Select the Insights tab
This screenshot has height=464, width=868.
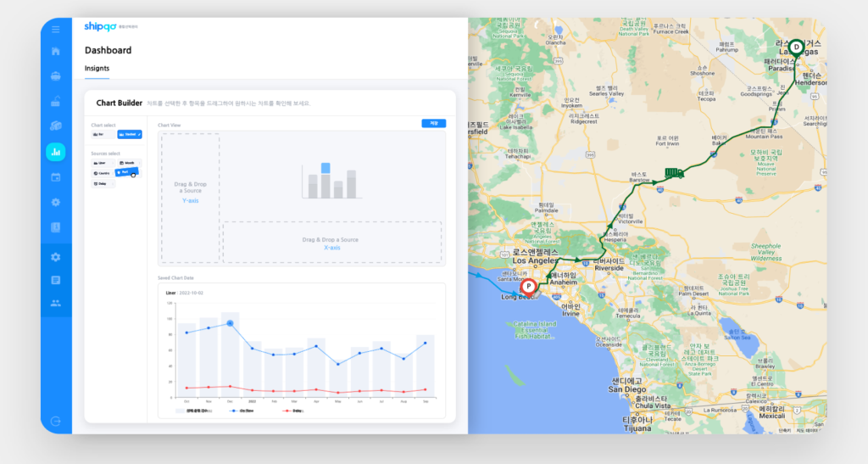point(97,68)
